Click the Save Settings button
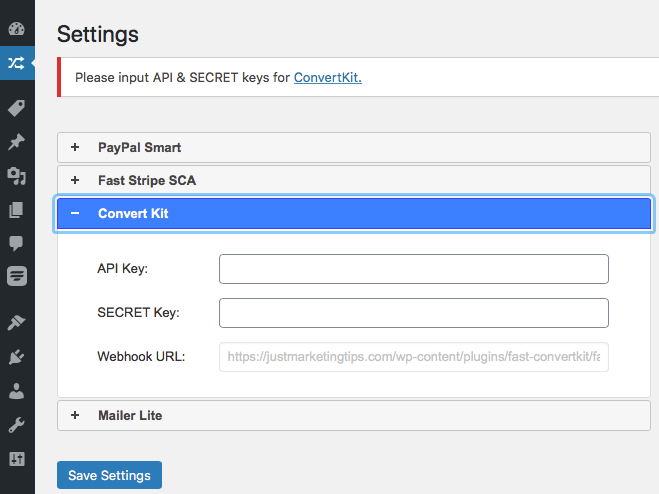 point(109,475)
